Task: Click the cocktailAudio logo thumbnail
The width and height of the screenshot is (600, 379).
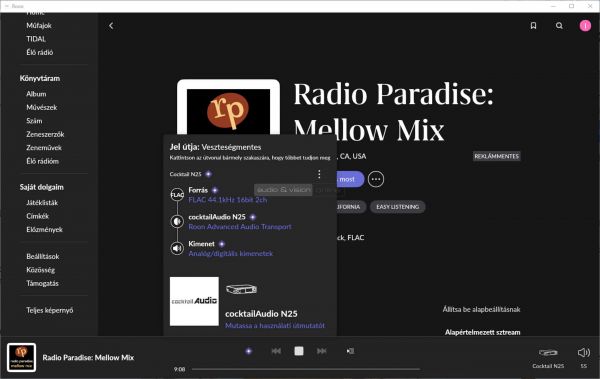Action: click(194, 301)
